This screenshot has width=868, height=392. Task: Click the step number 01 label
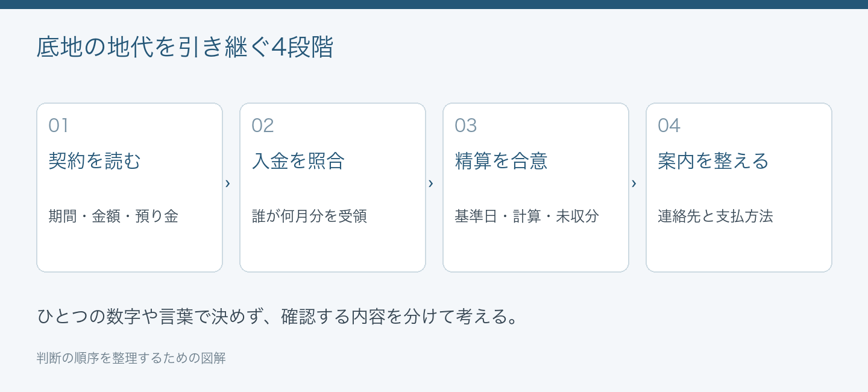[x=58, y=125]
